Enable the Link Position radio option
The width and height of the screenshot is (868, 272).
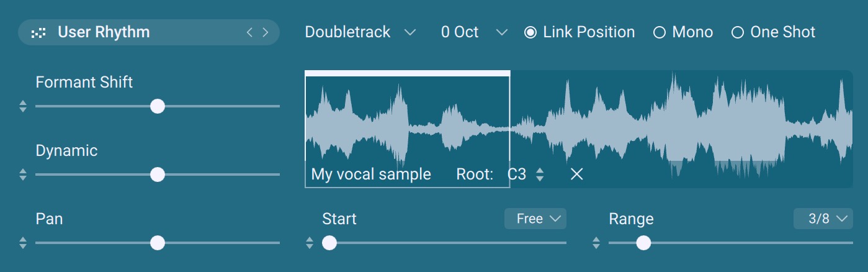click(x=530, y=32)
